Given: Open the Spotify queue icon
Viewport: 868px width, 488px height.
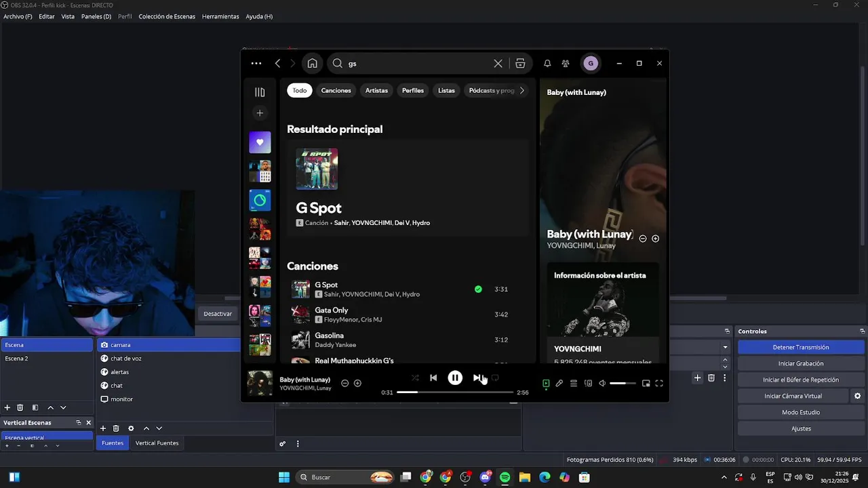Looking at the screenshot, I should (574, 383).
